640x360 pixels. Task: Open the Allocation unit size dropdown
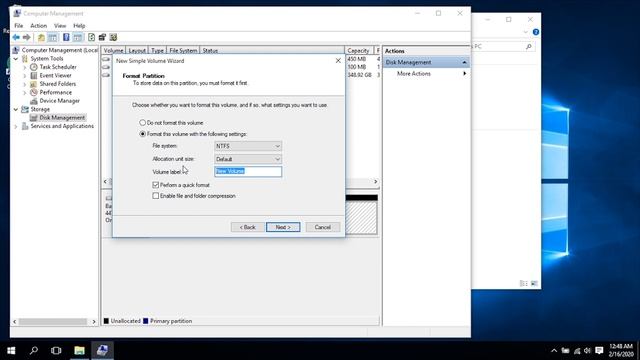tap(248, 159)
